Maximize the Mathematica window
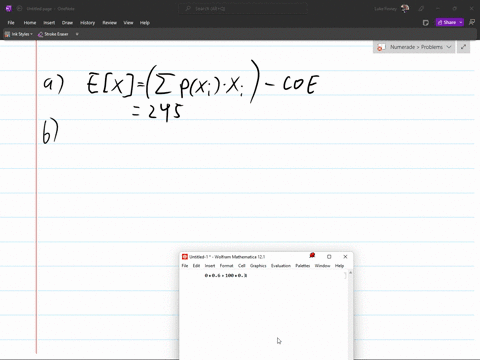This screenshot has width=480, height=360. (x=329, y=257)
